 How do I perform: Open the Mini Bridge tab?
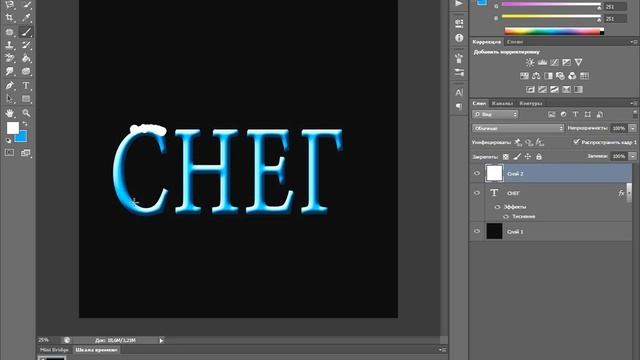[x=54, y=350]
